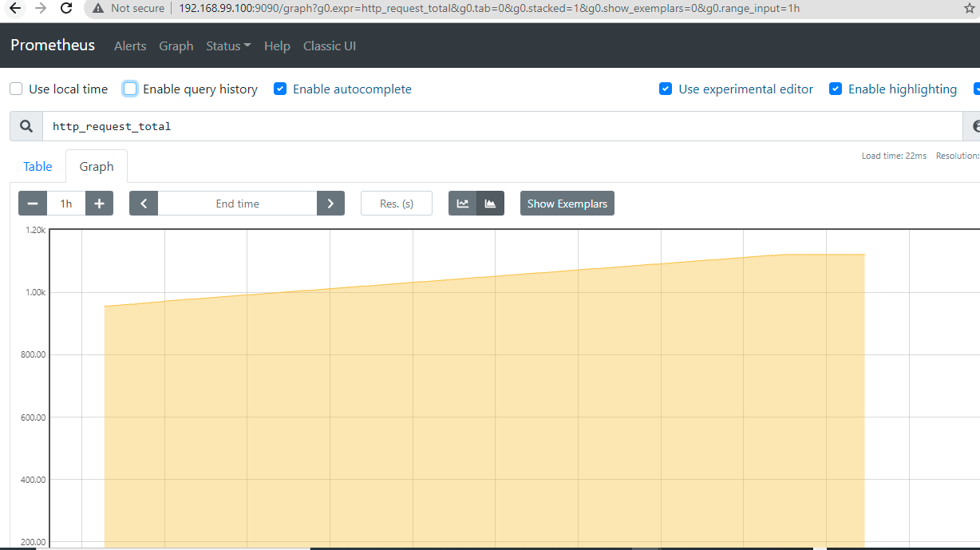The image size is (980, 550).
Task: Decrease the time range with the minus icon
Action: coord(31,203)
